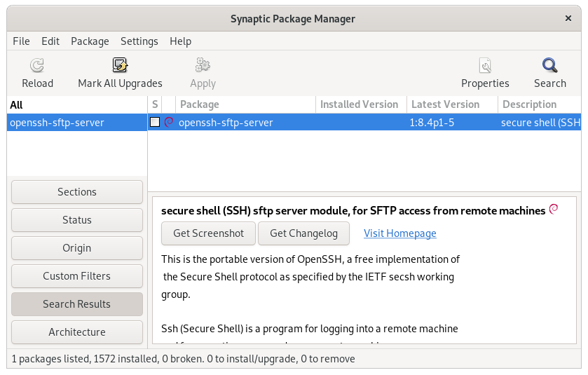Click the Search magnifier icon
Image resolution: width=588 pixels, height=375 pixels.
coord(549,65)
